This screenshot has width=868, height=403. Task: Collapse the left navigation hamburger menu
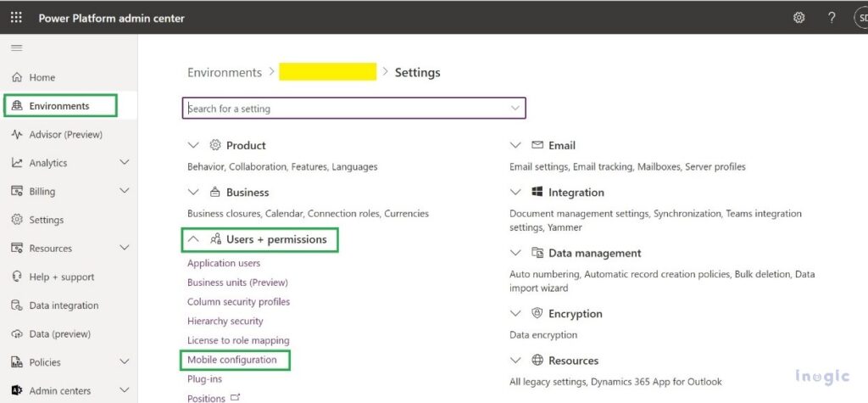pyautogui.click(x=16, y=48)
